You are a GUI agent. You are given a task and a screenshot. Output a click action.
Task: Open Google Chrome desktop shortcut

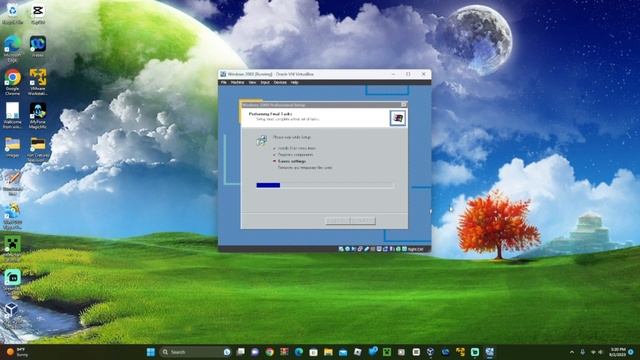pyautogui.click(x=12, y=82)
